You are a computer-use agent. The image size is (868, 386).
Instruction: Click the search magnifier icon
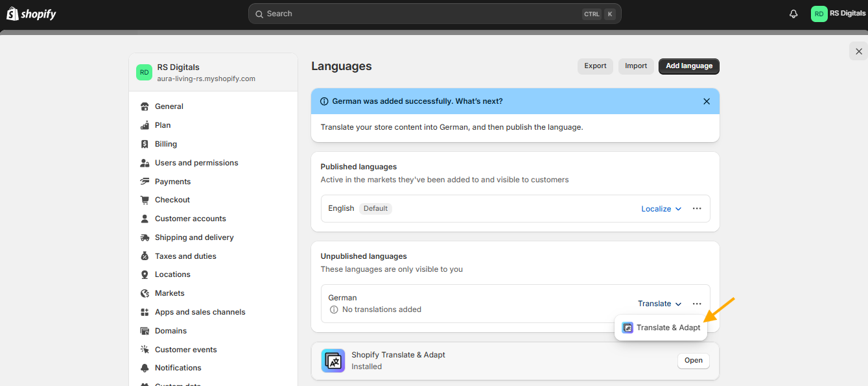[x=259, y=14]
